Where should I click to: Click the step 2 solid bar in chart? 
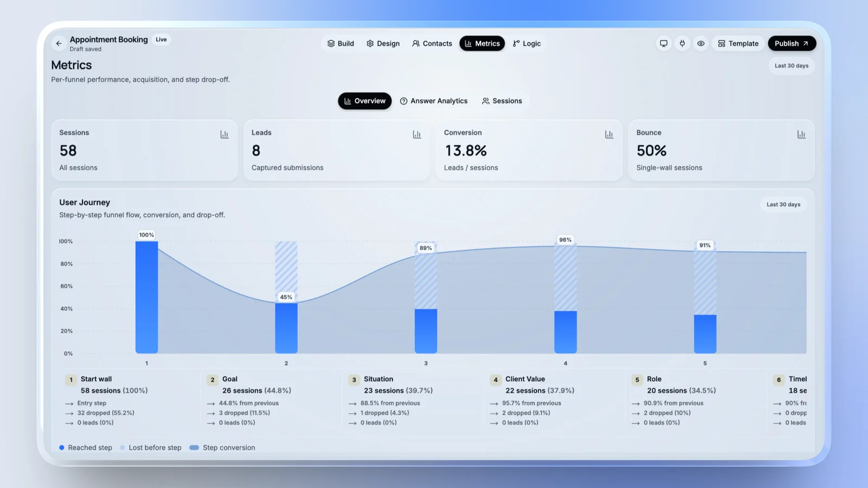click(x=286, y=328)
